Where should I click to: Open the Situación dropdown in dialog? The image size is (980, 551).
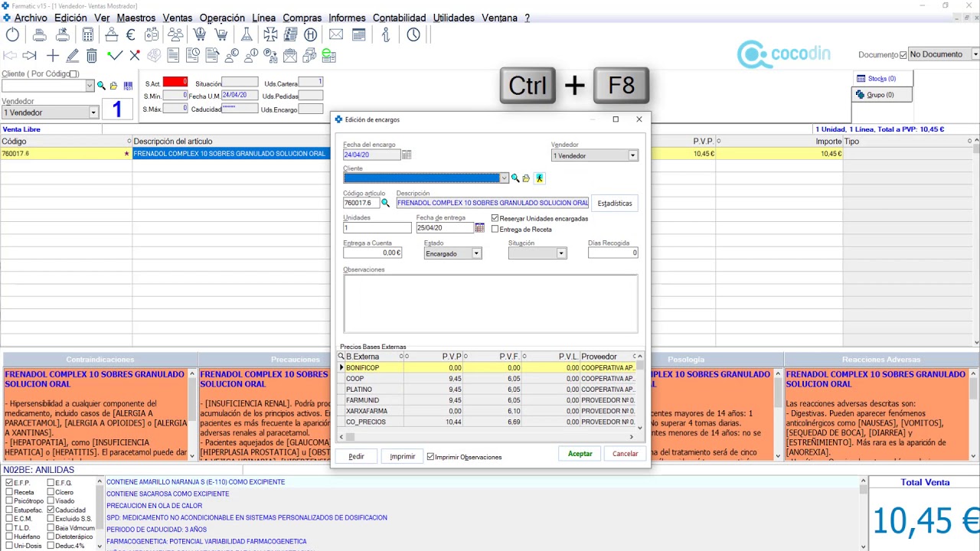(560, 253)
